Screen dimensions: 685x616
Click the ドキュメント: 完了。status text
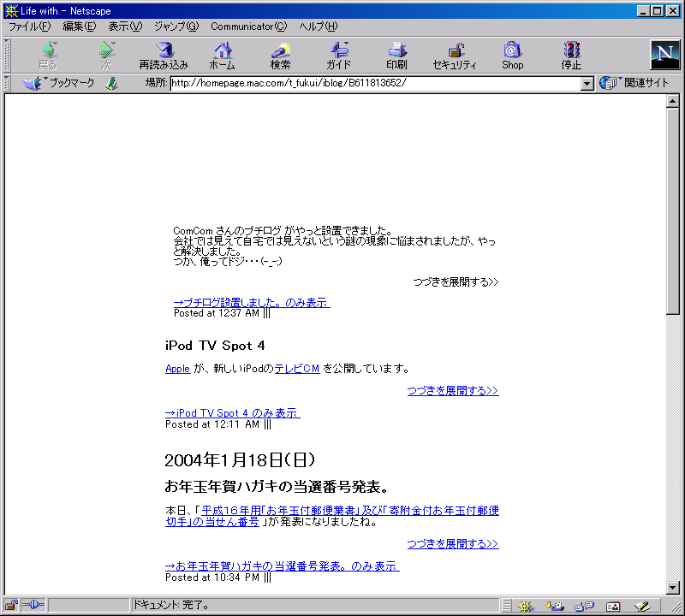point(170,605)
